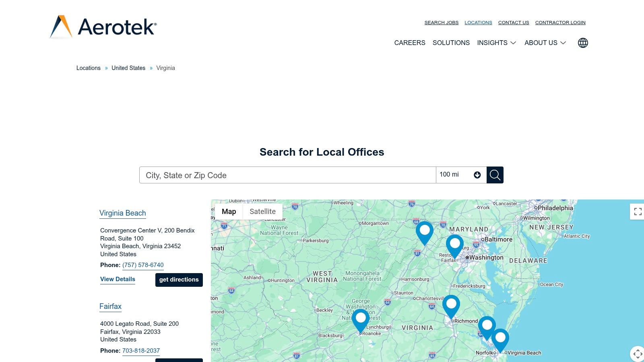The image size is (644, 362).
Task: Expand the Insights menu chevron
Action: tap(513, 43)
